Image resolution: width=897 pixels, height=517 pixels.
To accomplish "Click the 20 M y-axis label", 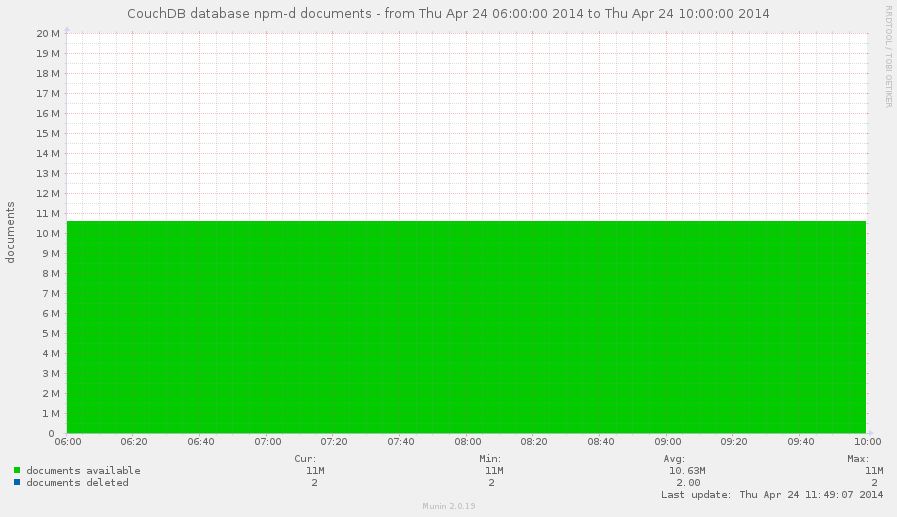I will [x=48, y=33].
